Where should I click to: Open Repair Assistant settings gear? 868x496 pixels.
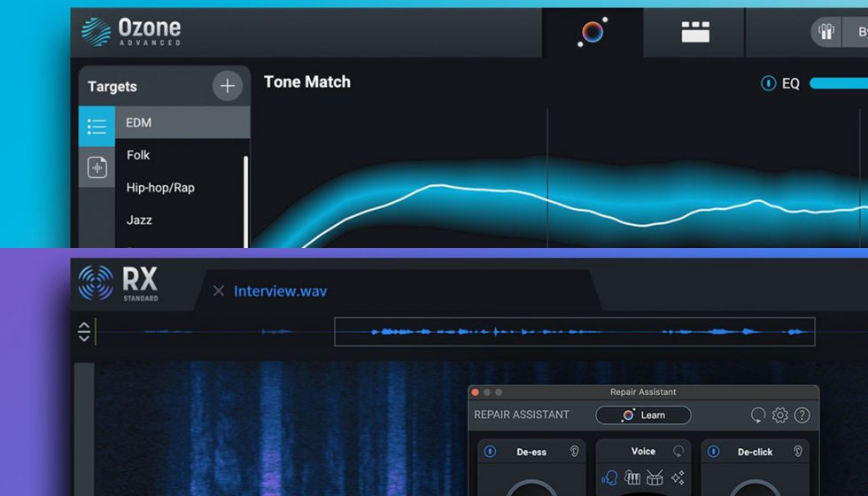(780, 415)
